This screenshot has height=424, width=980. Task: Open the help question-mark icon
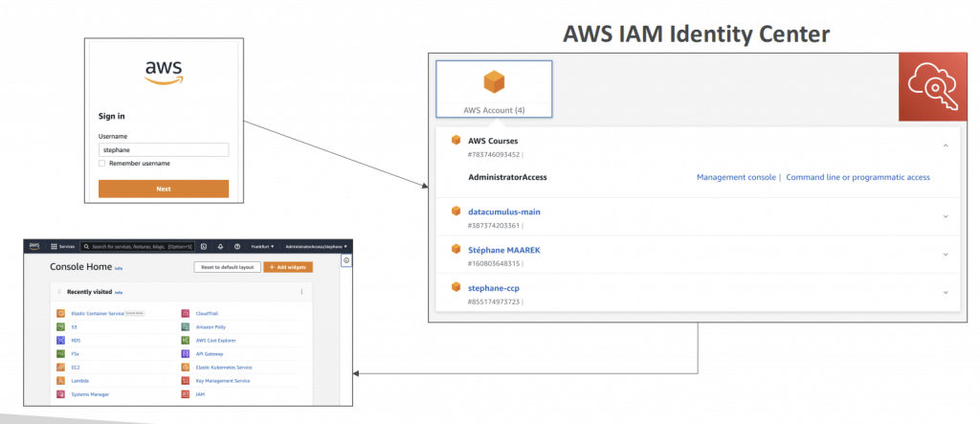(237, 246)
